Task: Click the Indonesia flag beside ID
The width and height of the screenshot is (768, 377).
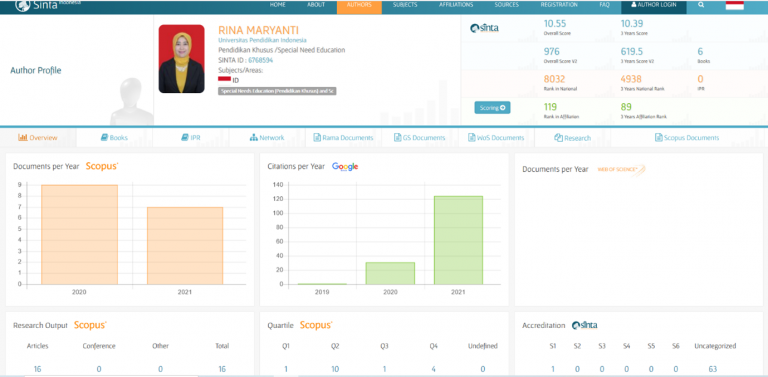Action: 224,79
